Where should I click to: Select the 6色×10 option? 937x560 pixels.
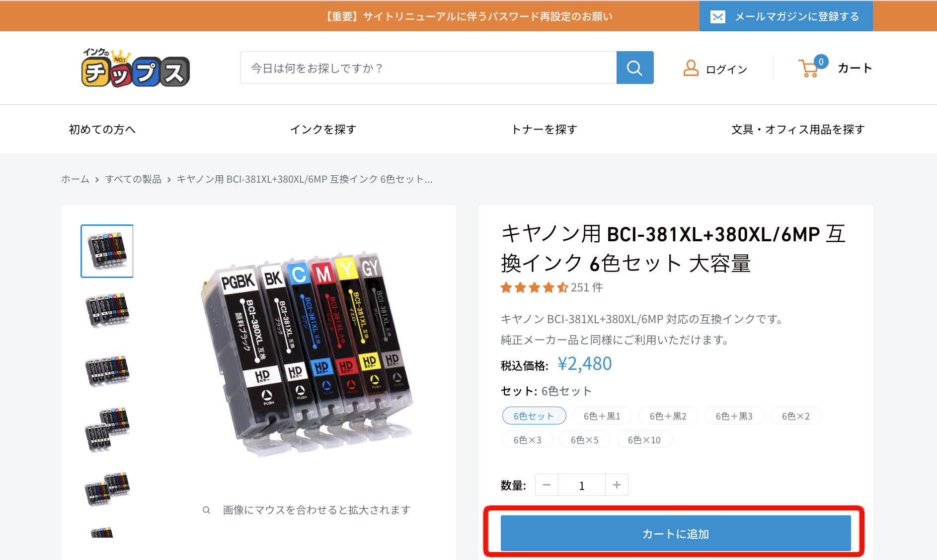pos(644,440)
